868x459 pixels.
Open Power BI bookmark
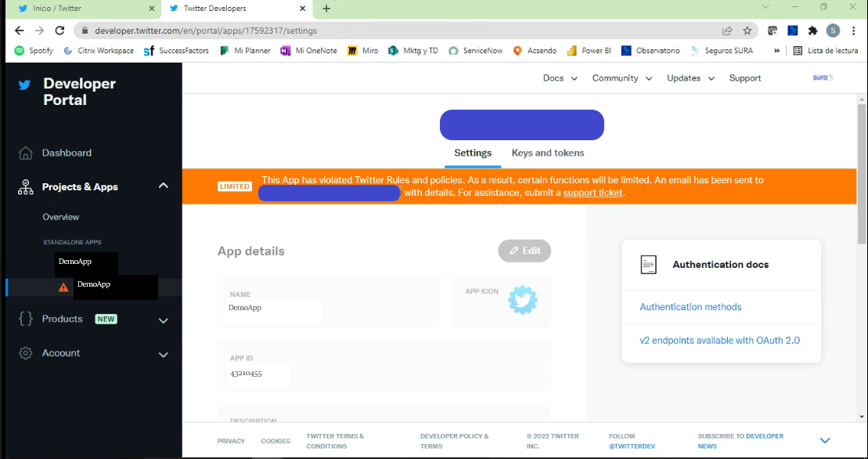pyautogui.click(x=589, y=50)
